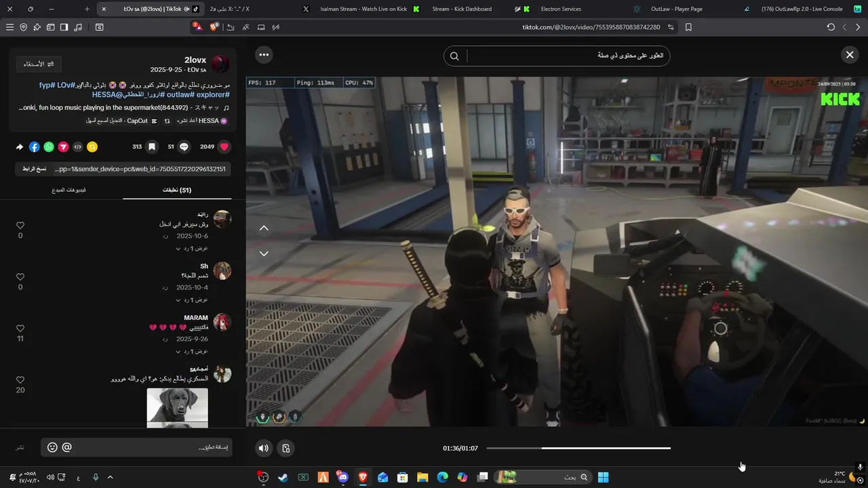Bookmark the video with 313 saves
Screen dimensions: 868x488
tap(152, 146)
